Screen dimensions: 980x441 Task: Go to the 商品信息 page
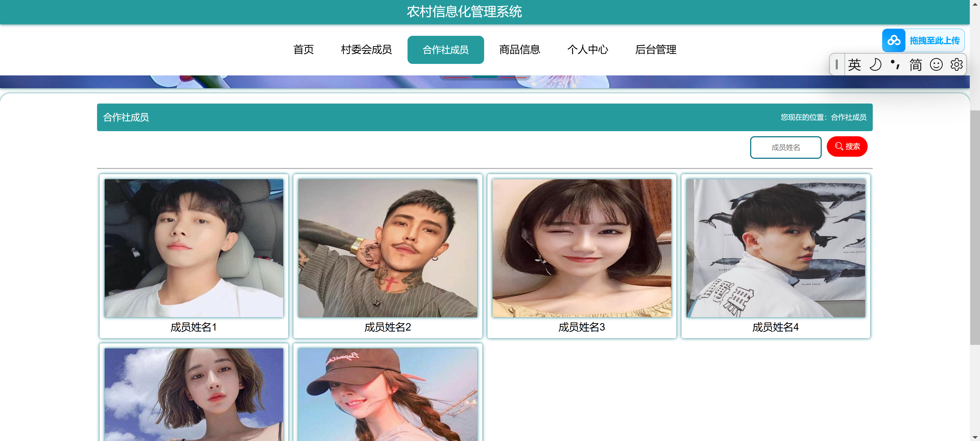point(519,50)
